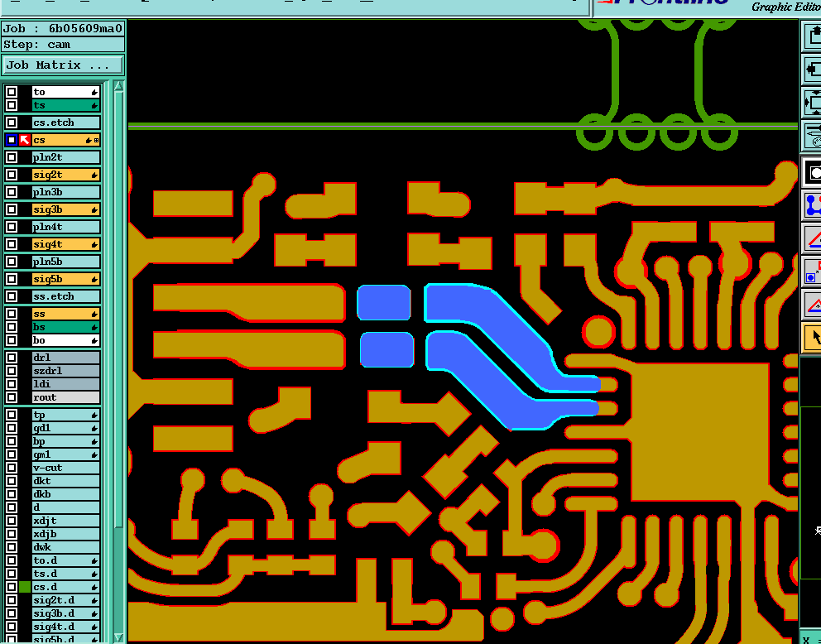Click the pencil icon on the 'bs' layer
821x644 pixels.
(x=94, y=327)
